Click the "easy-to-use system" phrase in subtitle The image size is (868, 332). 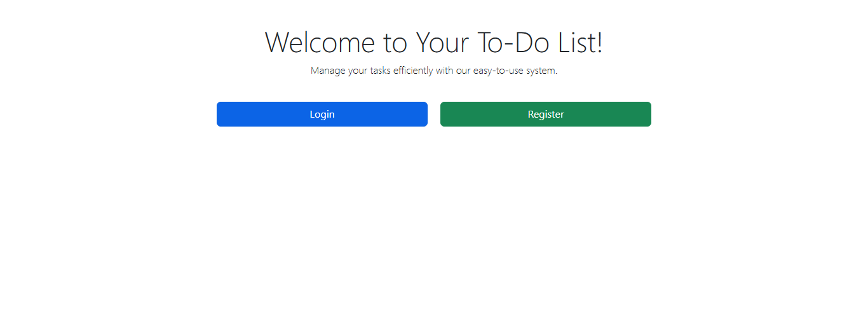pos(515,71)
